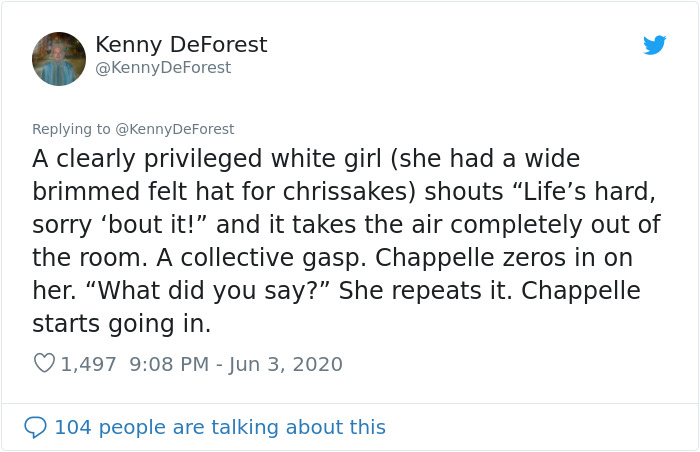700x452 pixels.
Task: Open Kenny DeForest's profile picture
Action: (59, 59)
